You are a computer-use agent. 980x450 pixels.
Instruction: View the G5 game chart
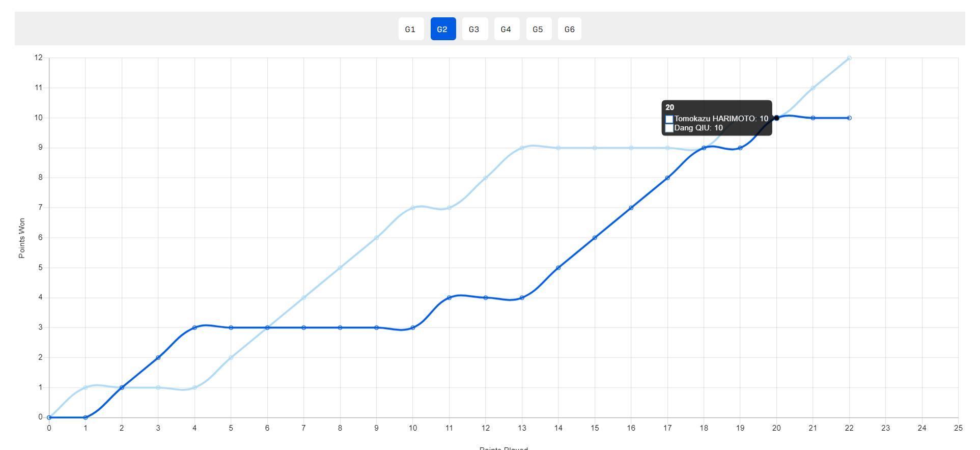538,29
